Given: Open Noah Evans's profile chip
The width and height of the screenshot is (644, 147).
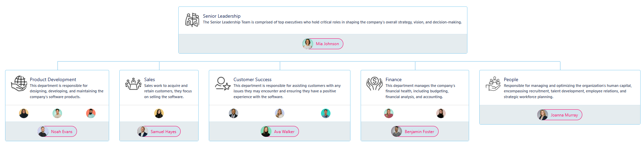Looking at the screenshot, I should point(57,131).
